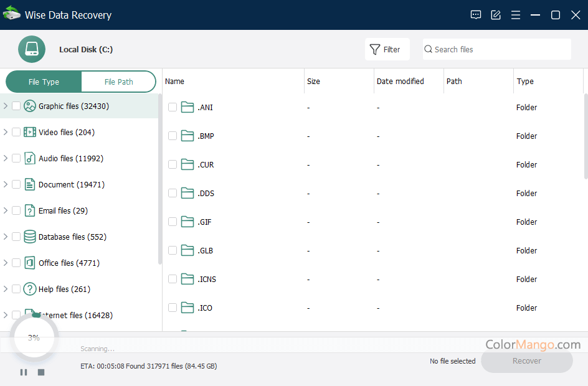Expand the Email files tree entry
Viewport: 588px width, 386px height.
(x=5, y=210)
